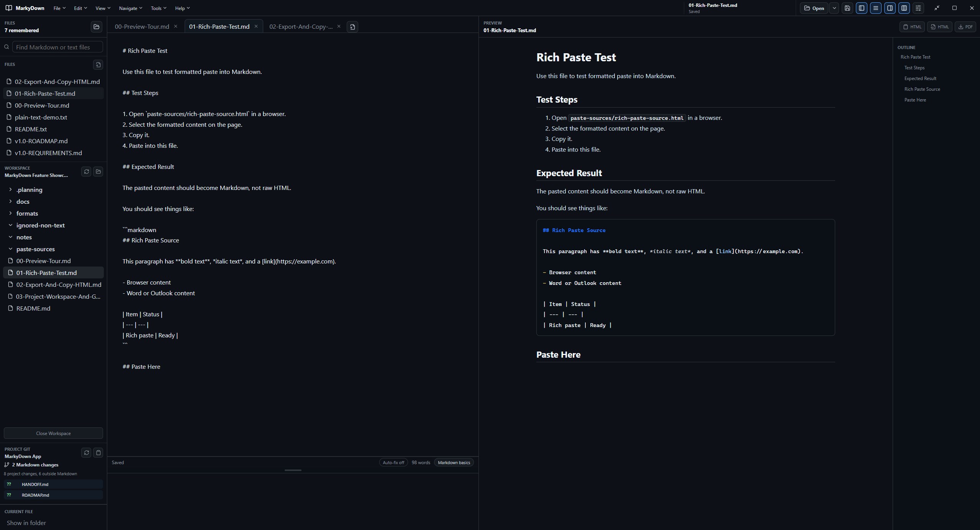Expand the .planning folder
The height and width of the screenshot is (530, 980).
(10, 190)
